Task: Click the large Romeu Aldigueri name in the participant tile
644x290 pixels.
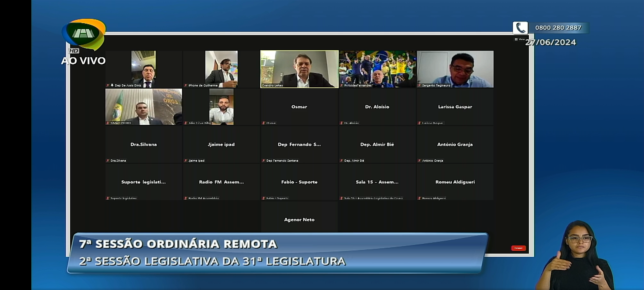Action: [455, 182]
